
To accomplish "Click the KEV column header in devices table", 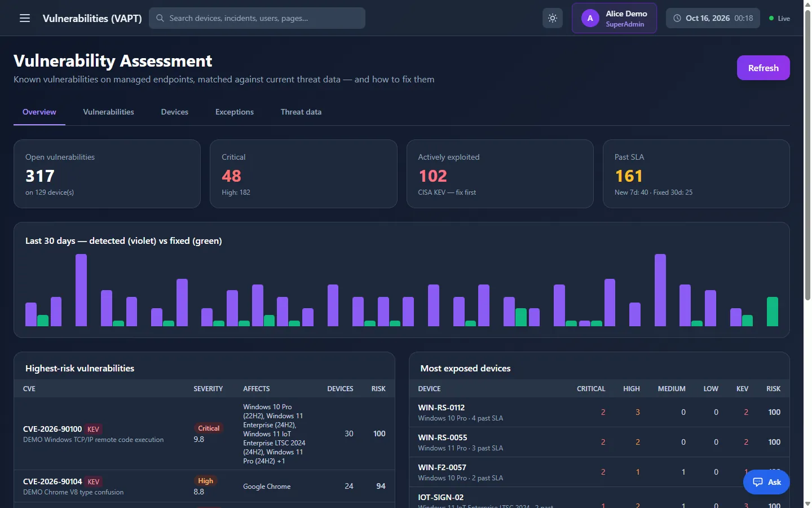I will 742,389.
